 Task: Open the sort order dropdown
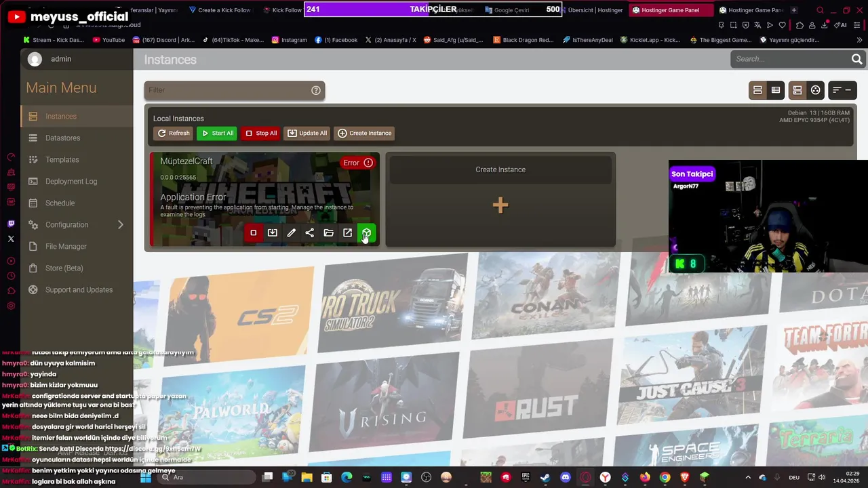tap(842, 90)
